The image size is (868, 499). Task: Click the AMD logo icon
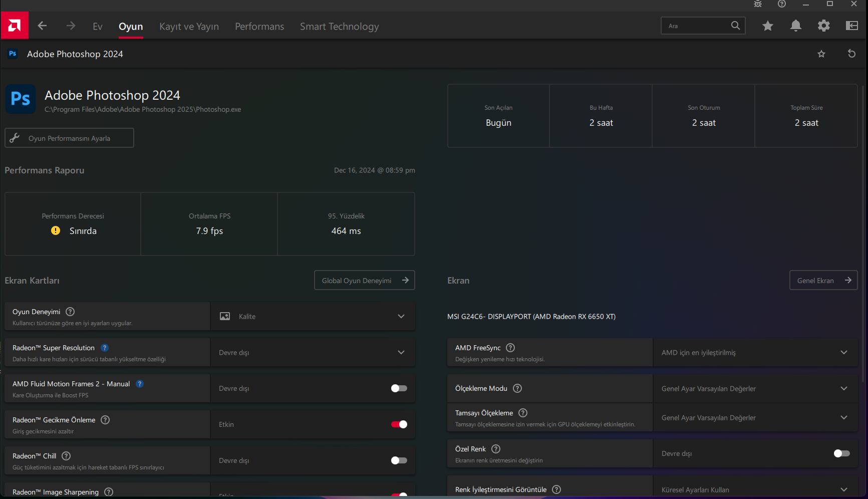[x=15, y=26]
